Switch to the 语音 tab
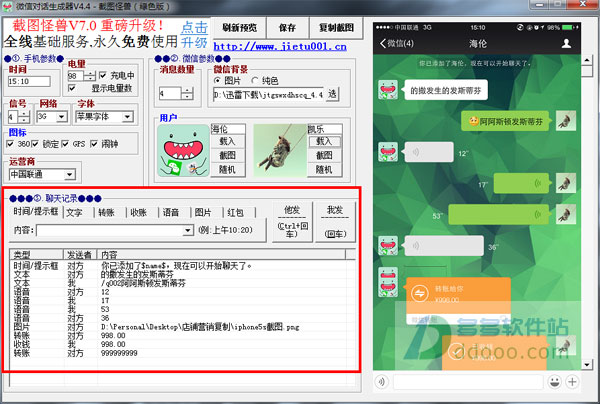Image resolution: width=600 pixels, height=404 pixels. pos(171,212)
